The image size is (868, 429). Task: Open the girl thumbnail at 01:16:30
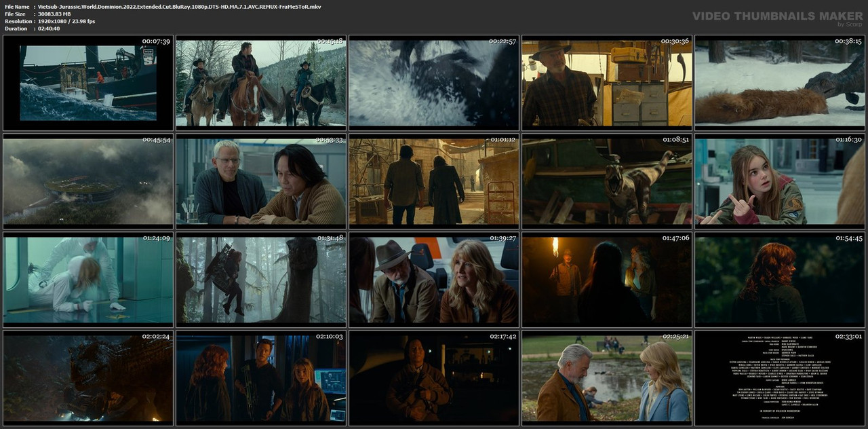[x=780, y=181]
